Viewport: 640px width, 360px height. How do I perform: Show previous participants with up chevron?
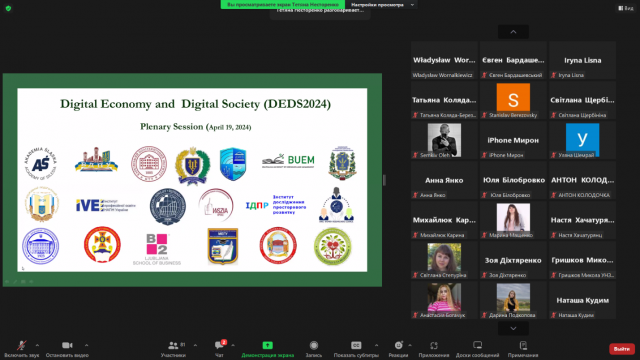[x=513, y=32]
